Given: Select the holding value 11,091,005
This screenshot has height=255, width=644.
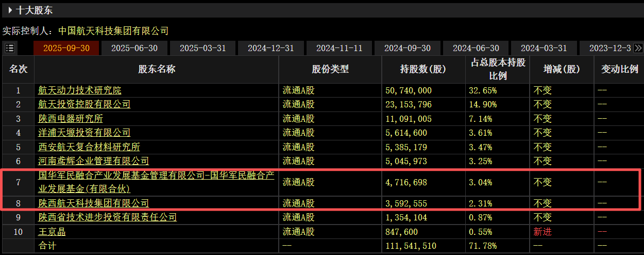Looking at the screenshot, I should 409,119.
